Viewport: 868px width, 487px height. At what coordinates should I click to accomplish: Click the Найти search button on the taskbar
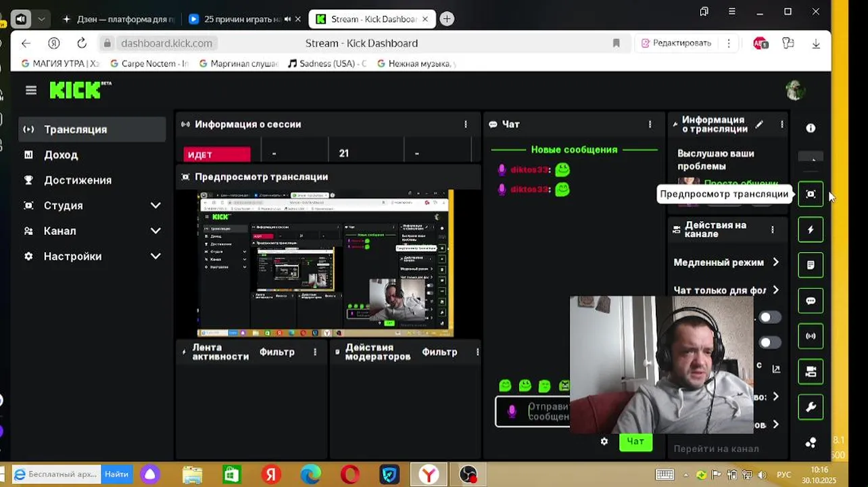[x=116, y=474]
